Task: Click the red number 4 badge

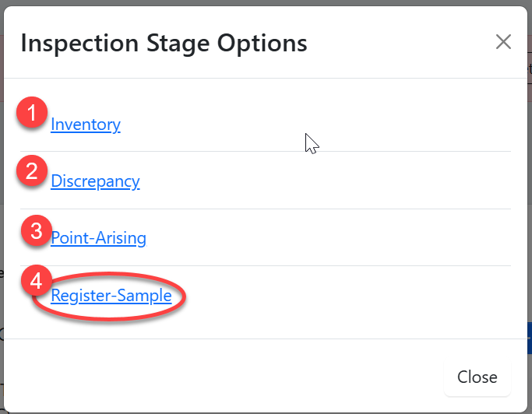Action: pyautogui.click(x=36, y=282)
